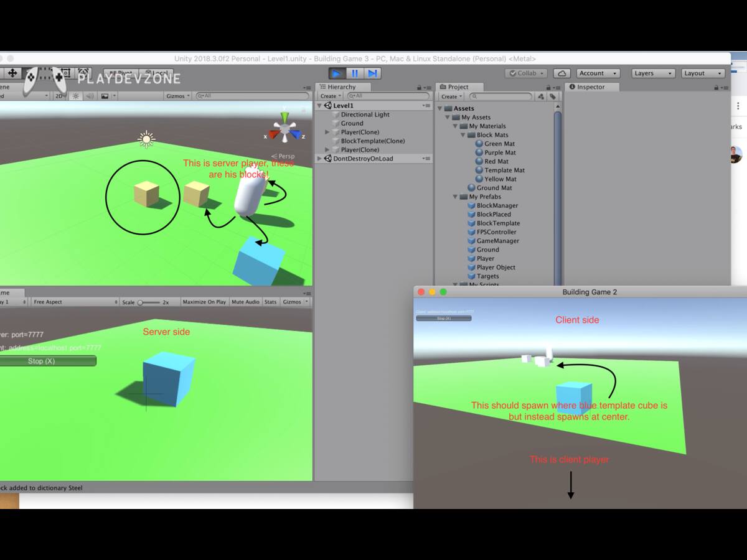Image resolution: width=747 pixels, height=560 pixels.
Task: Select Directional Light in Hierarchy
Action: (x=365, y=114)
